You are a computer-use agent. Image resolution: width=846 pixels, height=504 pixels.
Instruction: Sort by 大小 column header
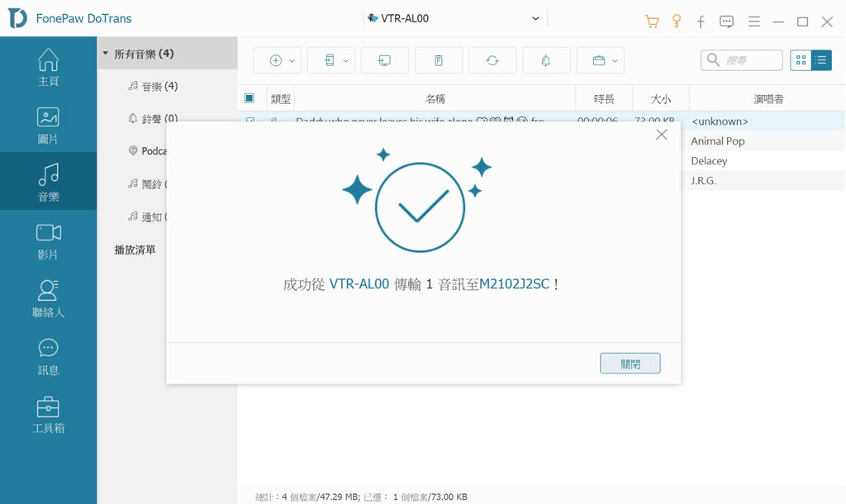[x=660, y=99]
